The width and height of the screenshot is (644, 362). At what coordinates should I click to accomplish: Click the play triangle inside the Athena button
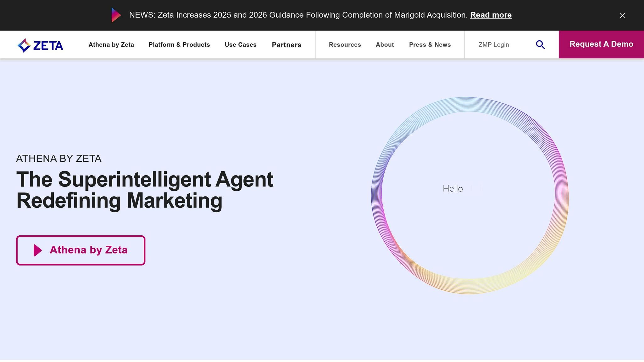(x=37, y=250)
